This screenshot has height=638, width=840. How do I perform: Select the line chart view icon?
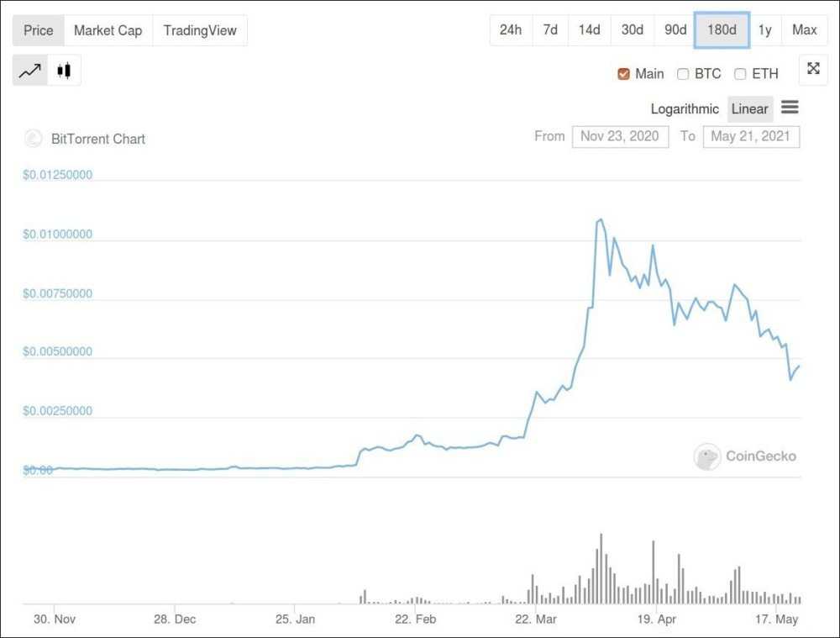pyautogui.click(x=30, y=71)
